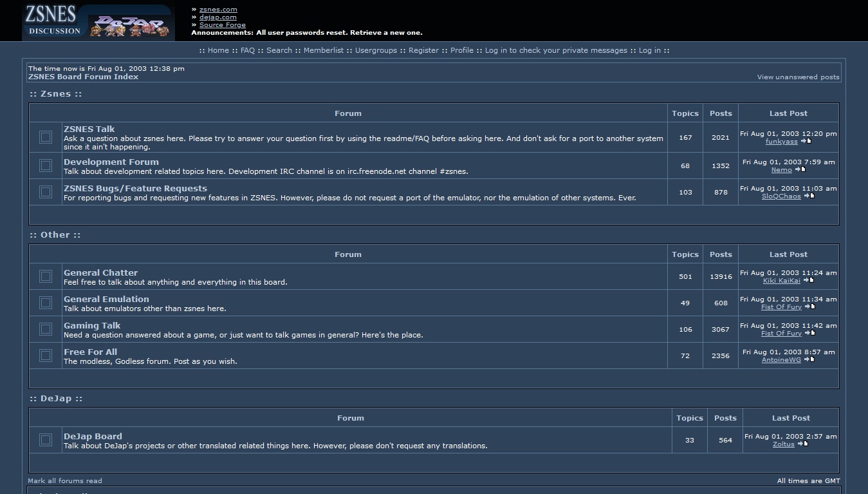Open ZSNES Board Forum Index link
Viewport: 868px width, 494px height.
point(84,77)
